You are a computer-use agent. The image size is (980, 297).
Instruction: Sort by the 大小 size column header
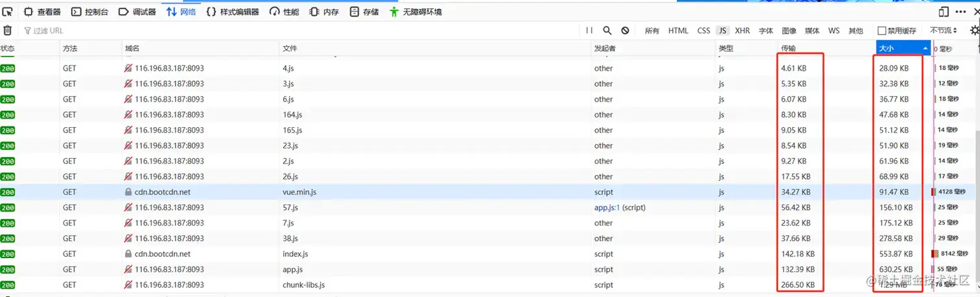pyautogui.click(x=904, y=49)
